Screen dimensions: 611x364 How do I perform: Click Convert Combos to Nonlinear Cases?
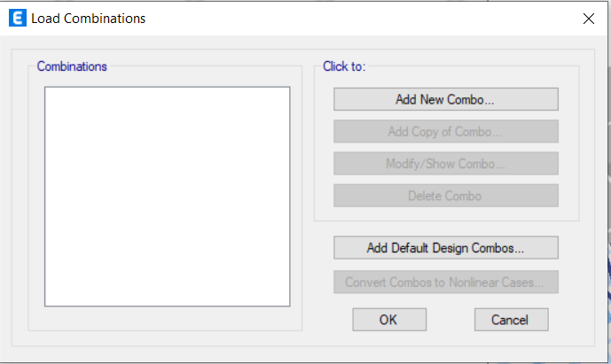click(446, 282)
